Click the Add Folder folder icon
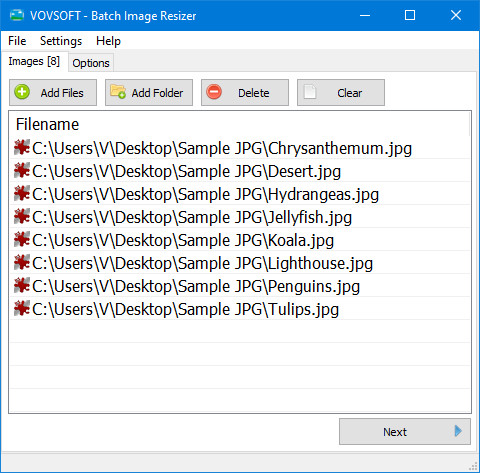480x473 pixels. pos(118,91)
